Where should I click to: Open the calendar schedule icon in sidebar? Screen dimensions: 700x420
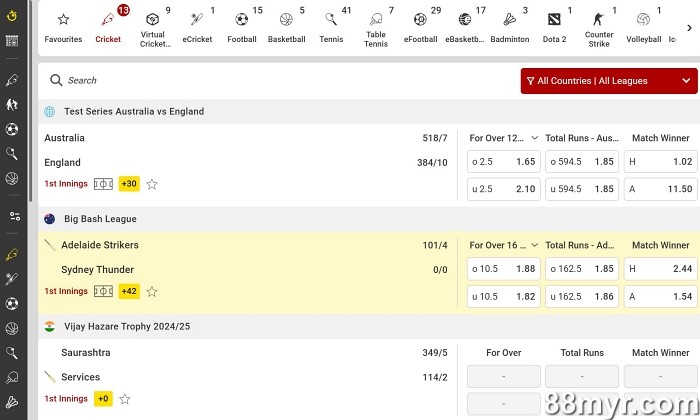[x=12, y=41]
